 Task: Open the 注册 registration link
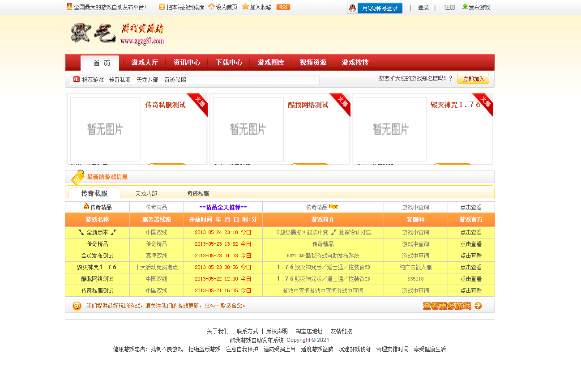point(449,8)
